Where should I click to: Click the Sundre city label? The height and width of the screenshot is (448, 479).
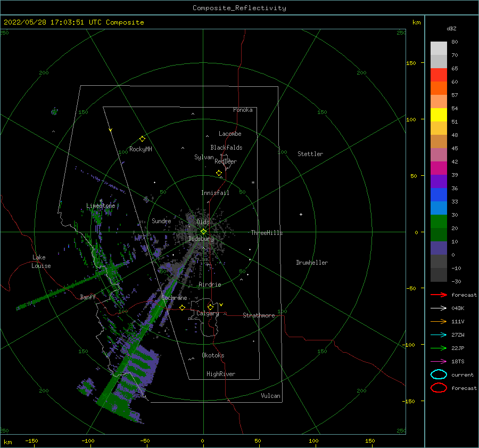pos(161,221)
